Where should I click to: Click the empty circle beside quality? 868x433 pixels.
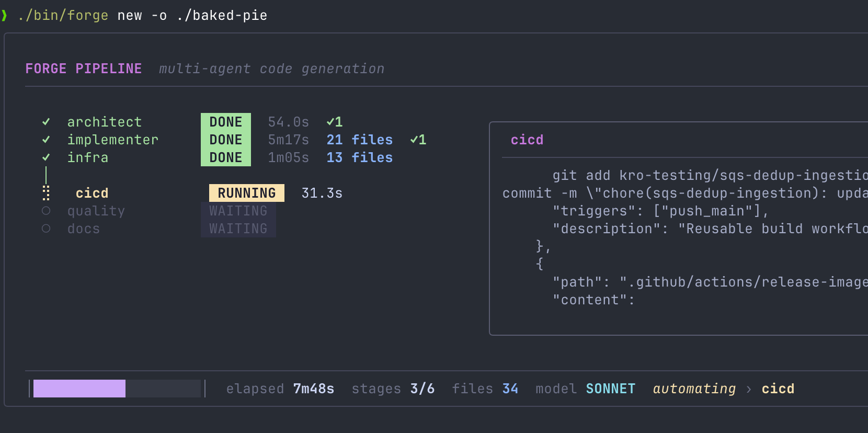pos(46,211)
